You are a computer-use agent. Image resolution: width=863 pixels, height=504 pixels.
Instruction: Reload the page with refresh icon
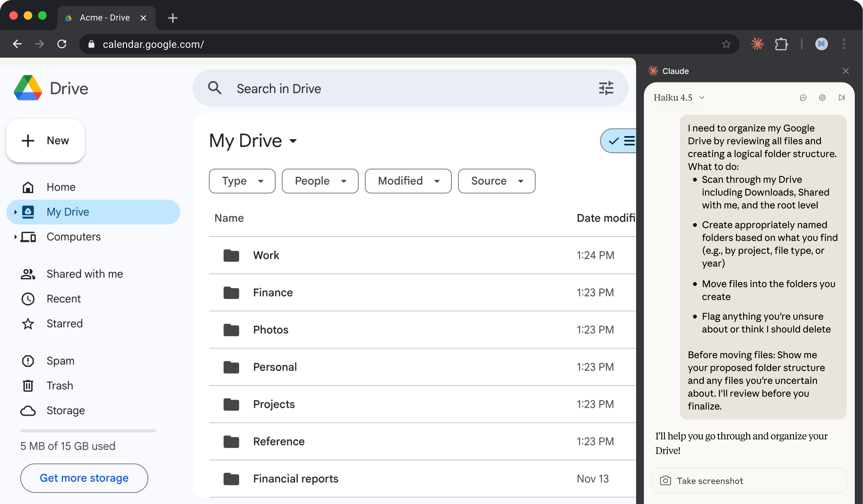click(62, 44)
